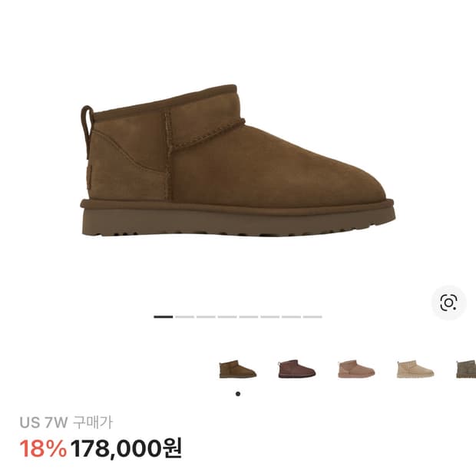Screen dimensions: 476x476
Task: Jump to the second image indicator bar
Action: tap(184, 317)
